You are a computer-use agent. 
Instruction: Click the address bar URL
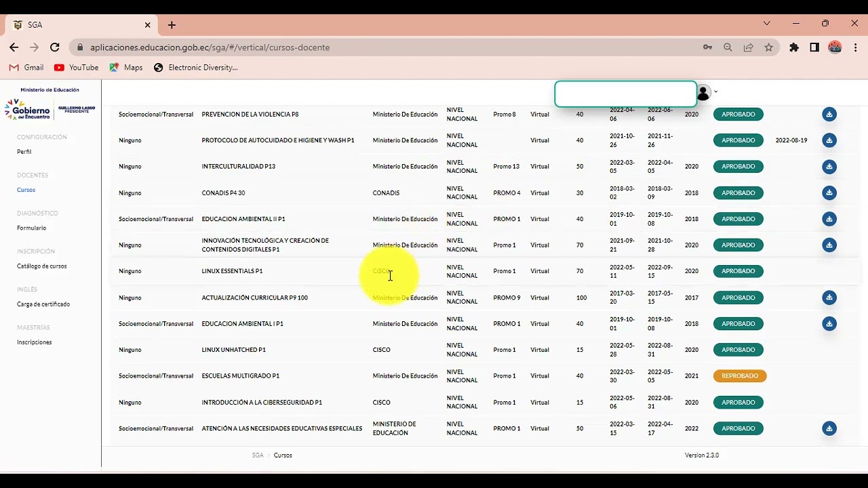210,47
